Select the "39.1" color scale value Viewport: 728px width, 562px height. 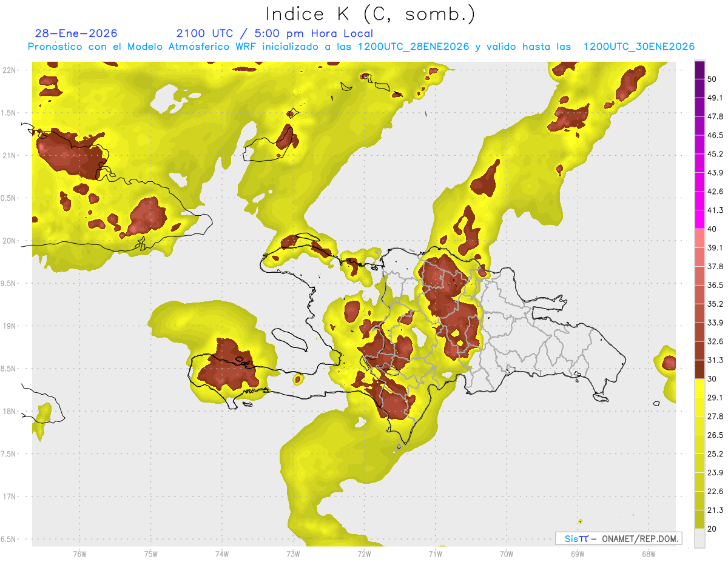point(715,247)
